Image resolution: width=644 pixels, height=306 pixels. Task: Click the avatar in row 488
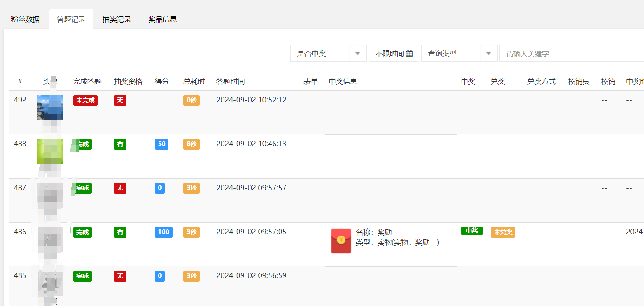pyautogui.click(x=50, y=151)
